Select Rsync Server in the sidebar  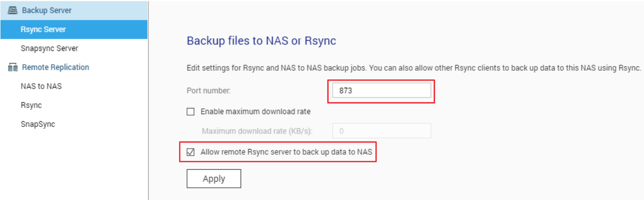click(43, 29)
